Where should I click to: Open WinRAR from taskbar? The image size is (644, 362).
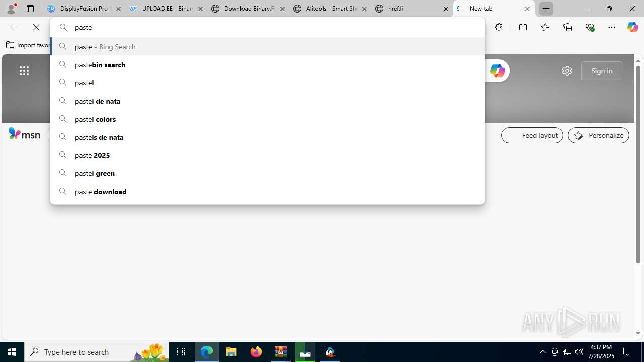(281, 352)
